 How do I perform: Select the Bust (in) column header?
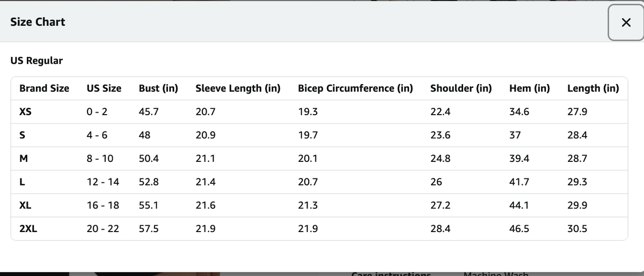tap(158, 88)
